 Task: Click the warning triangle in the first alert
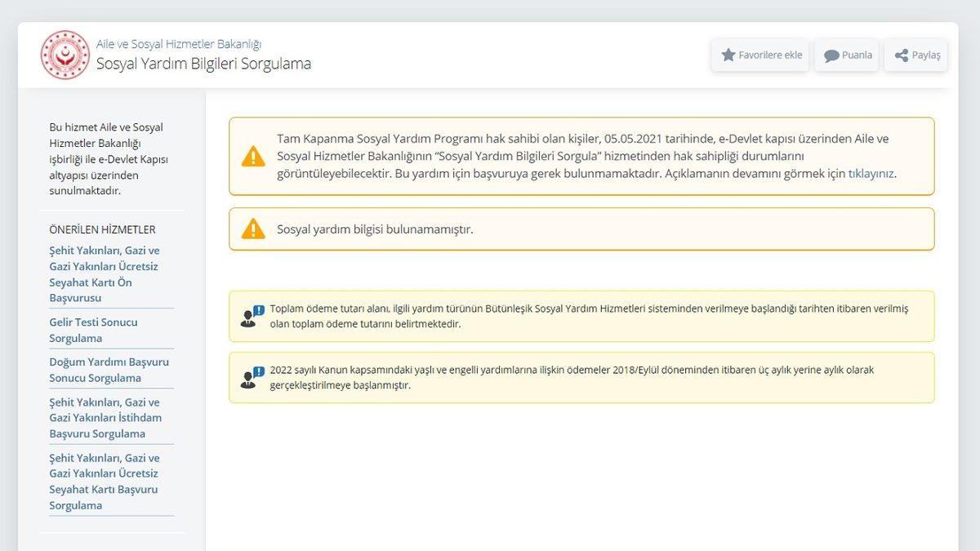coord(254,155)
